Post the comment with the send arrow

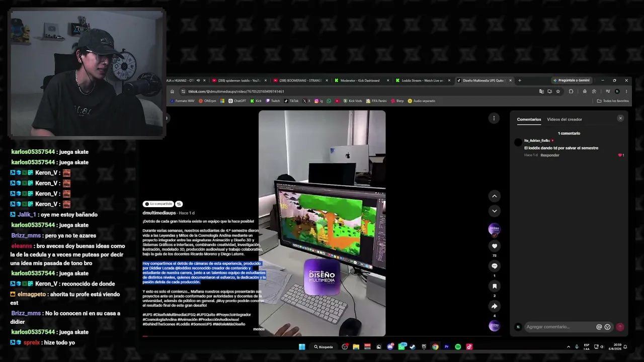click(x=620, y=327)
